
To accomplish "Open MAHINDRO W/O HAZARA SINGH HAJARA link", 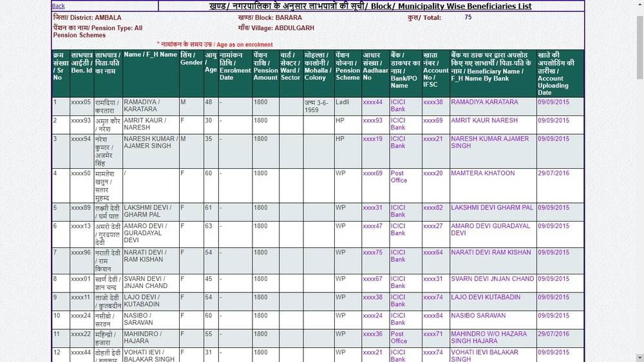I will click(x=488, y=337).
